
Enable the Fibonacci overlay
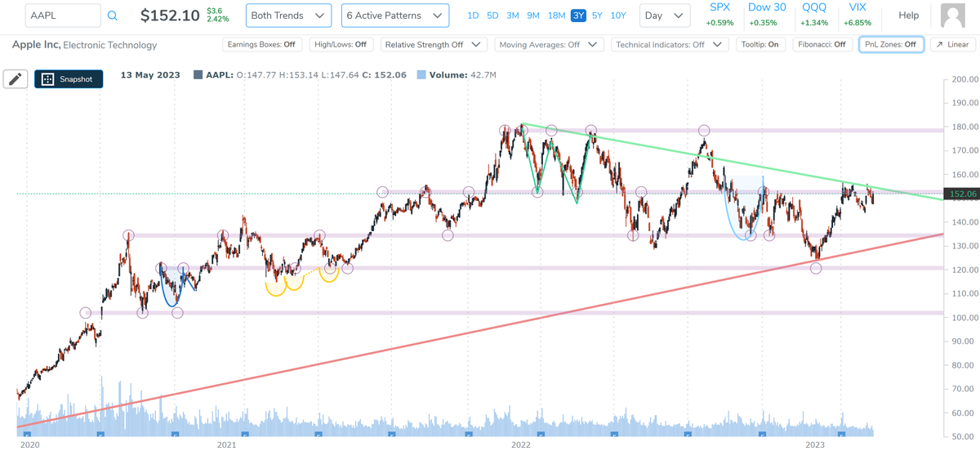(822, 45)
